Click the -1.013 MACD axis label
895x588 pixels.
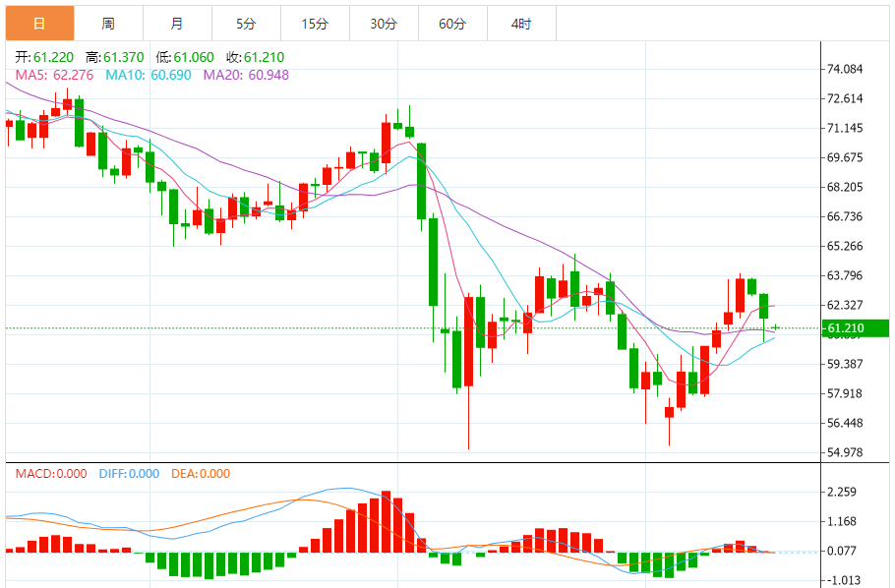842,580
